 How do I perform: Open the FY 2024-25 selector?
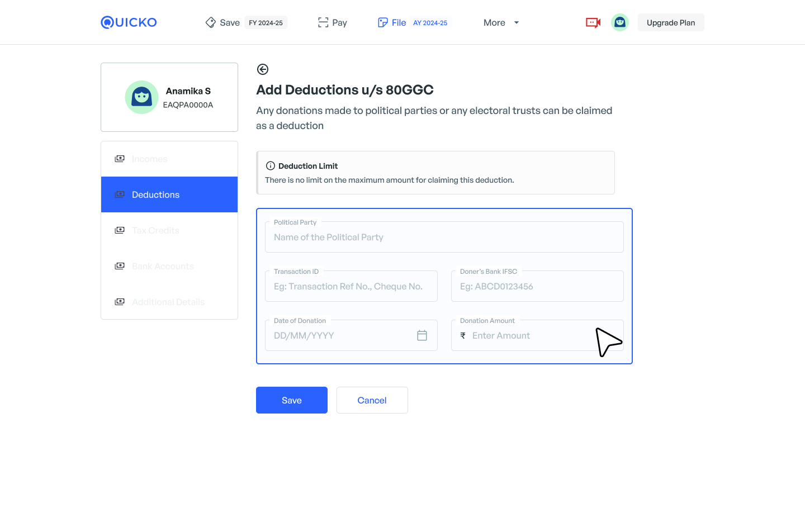tap(266, 23)
